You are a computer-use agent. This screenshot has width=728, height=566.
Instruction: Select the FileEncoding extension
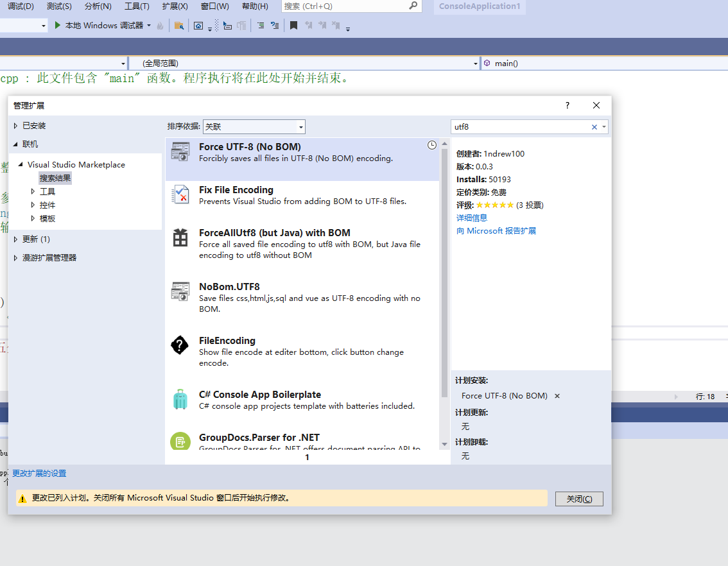[302, 358]
